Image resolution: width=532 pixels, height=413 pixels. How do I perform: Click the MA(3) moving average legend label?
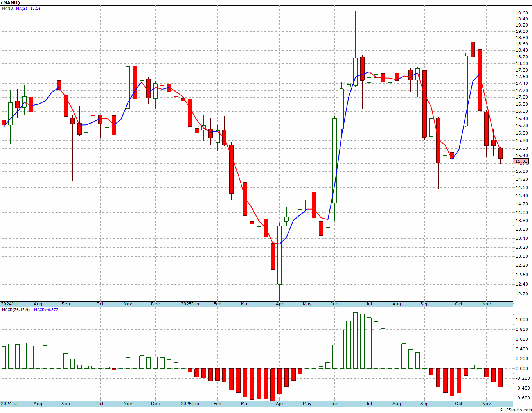click(x=22, y=8)
